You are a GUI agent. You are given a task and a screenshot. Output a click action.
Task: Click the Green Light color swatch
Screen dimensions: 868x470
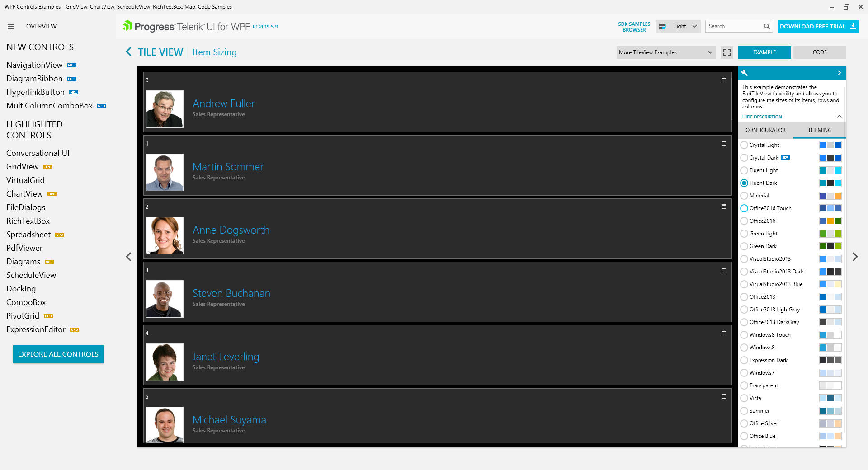pyautogui.click(x=830, y=234)
